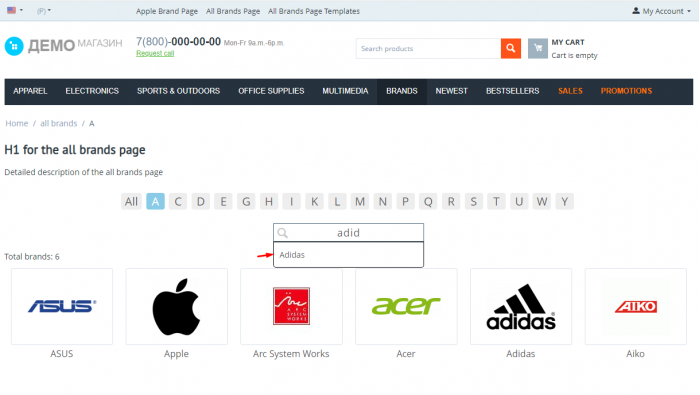The image size is (700, 395).
Task: Open the Apple brand logo
Action: tap(176, 306)
